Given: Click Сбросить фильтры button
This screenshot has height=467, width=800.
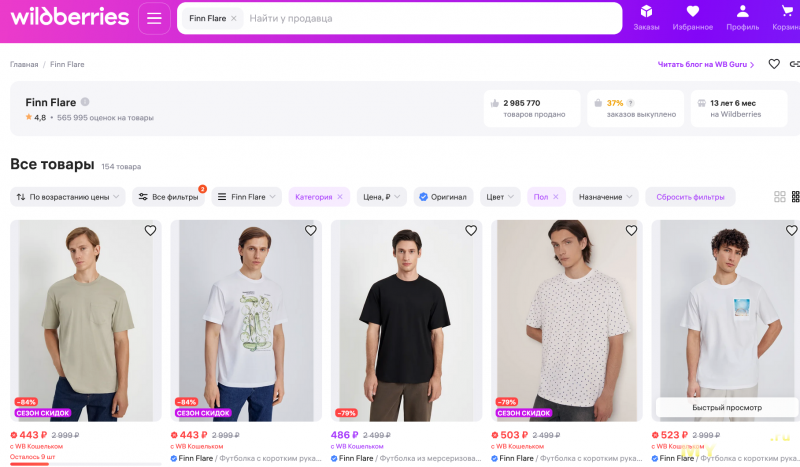Looking at the screenshot, I should (x=690, y=197).
